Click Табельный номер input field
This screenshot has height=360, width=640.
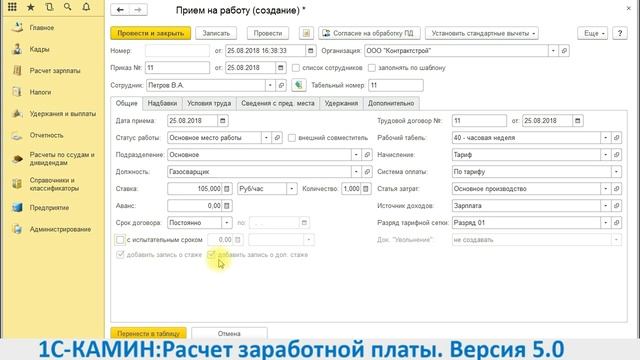click(x=396, y=85)
